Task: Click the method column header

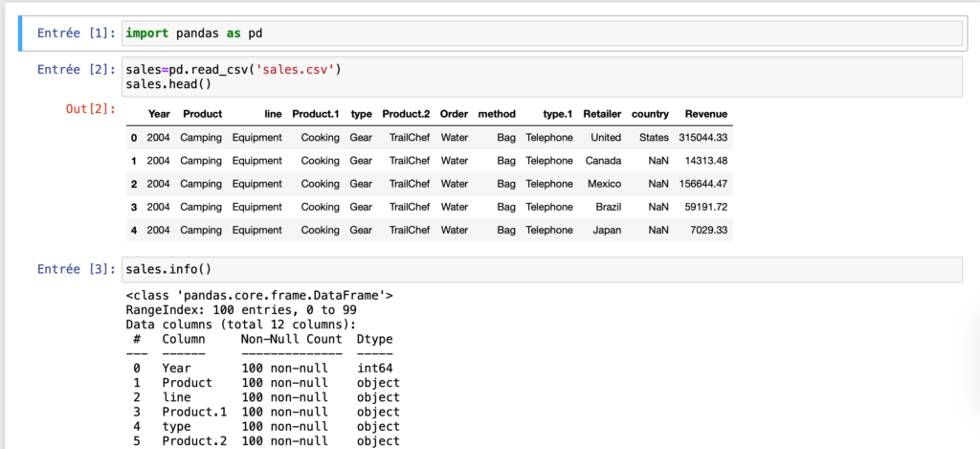Action: click(x=497, y=114)
